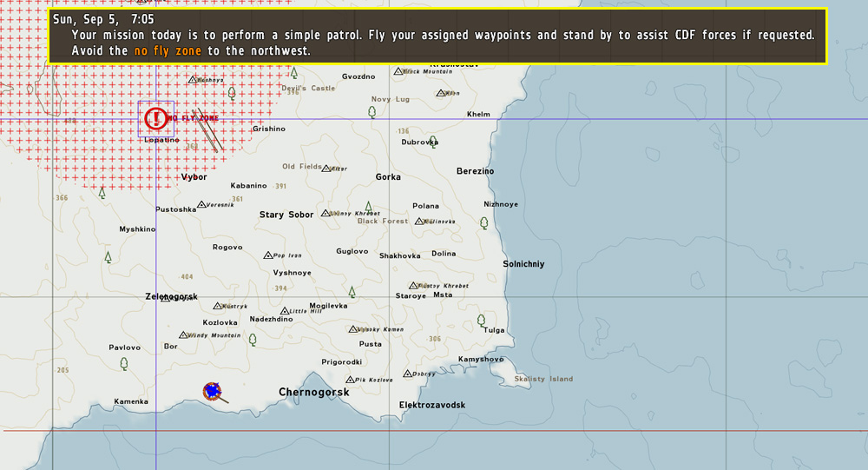Click the forest tree icon beside Devil's Castle
868x470 pixels.
click(294, 73)
